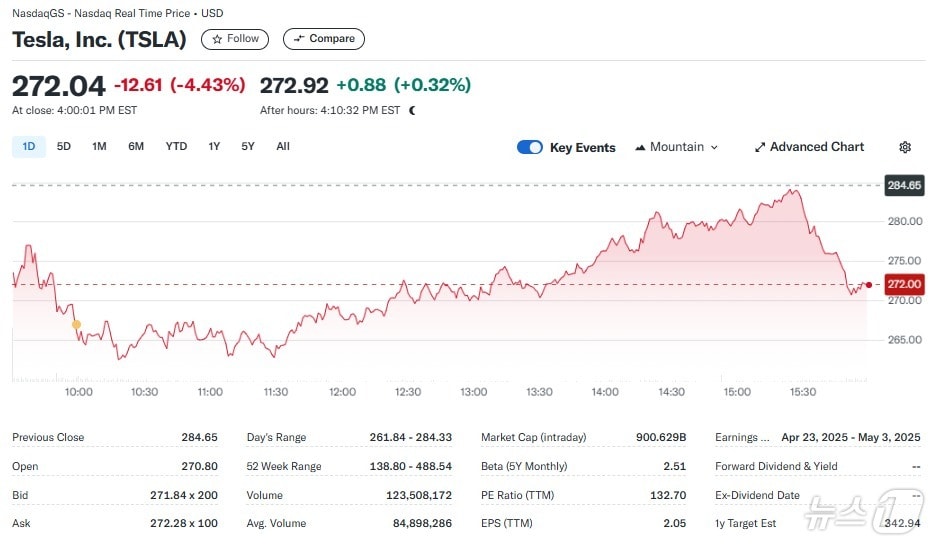The image size is (934, 546).
Task: Follow Tesla stock with the star button
Action: click(235, 39)
